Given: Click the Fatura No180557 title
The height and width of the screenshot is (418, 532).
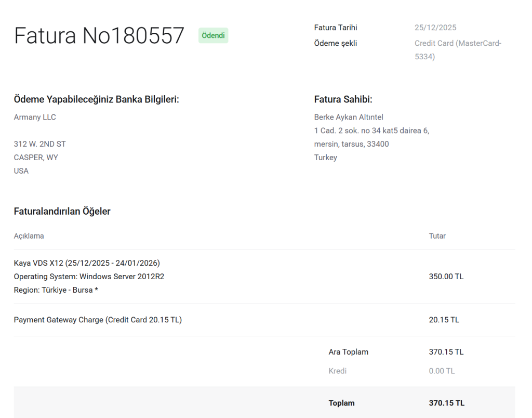Looking at the screenshot, I should pyautogui.click(x=99, y=36).
